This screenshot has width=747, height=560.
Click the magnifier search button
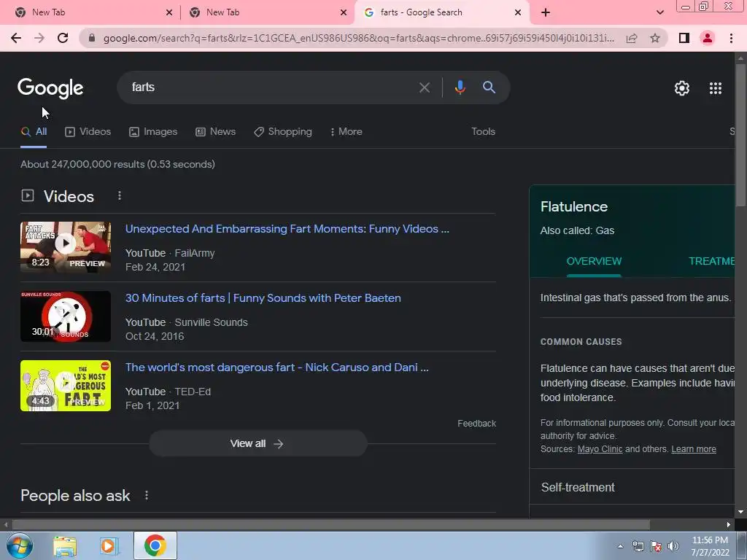tap(489, 87)
